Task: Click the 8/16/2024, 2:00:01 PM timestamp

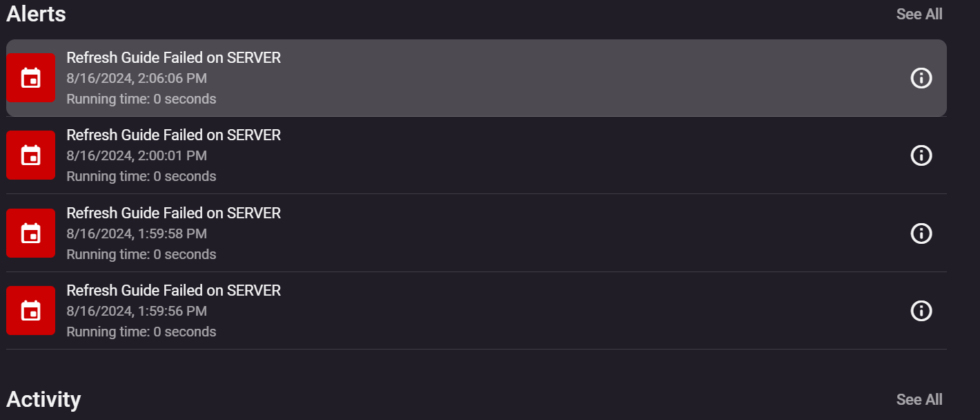Action: tap(137, 155)
